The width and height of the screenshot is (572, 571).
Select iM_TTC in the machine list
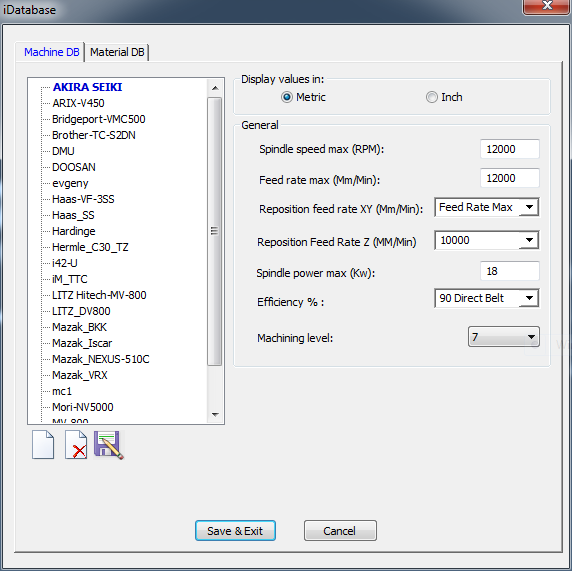click(70, 279)
